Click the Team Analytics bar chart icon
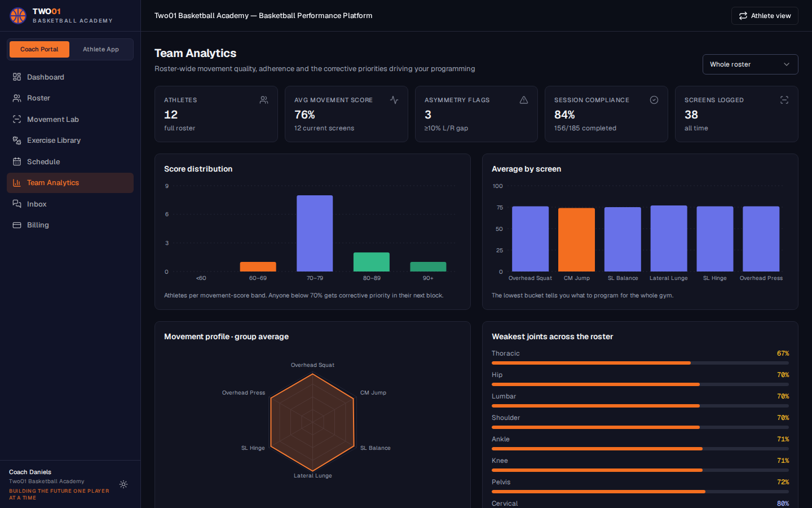812x508 pixels. pyautogui.click(x=17, y=183)
